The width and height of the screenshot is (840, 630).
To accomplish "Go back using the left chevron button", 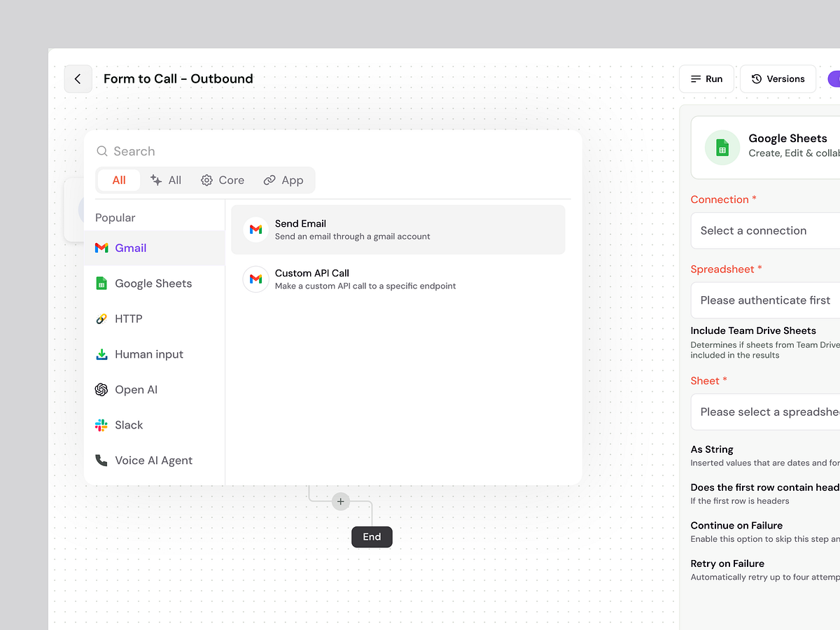I will pyautogui.click(x=78, y=79).
